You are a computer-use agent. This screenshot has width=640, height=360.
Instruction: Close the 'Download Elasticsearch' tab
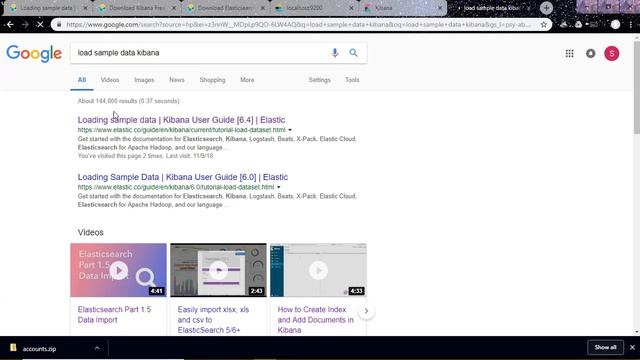262,8
